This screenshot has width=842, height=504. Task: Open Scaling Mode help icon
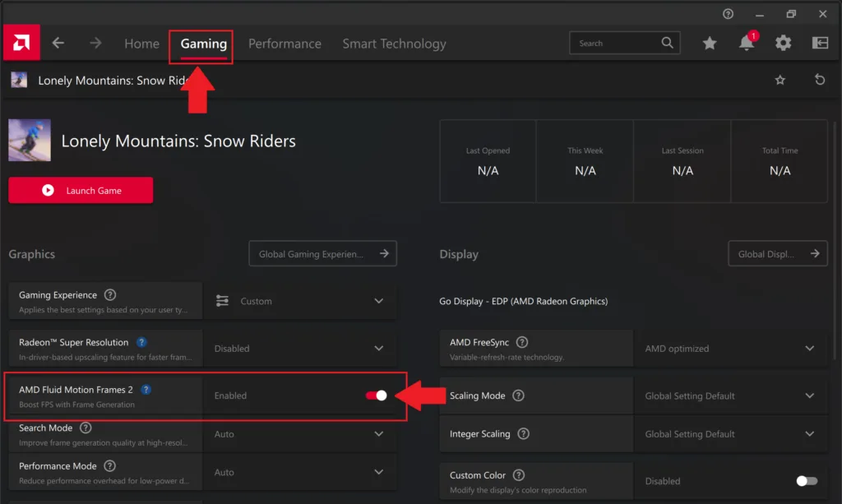click(518, 395)
